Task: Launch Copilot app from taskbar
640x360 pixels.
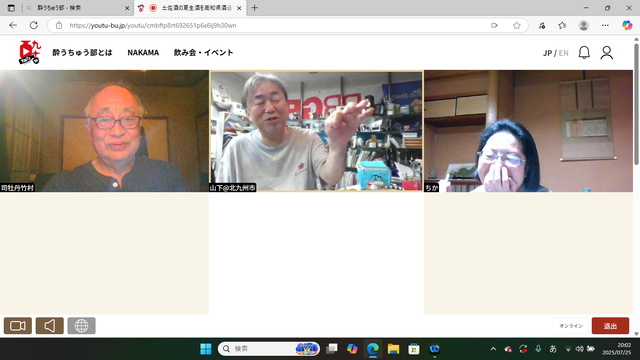Action: pos(352,349)
